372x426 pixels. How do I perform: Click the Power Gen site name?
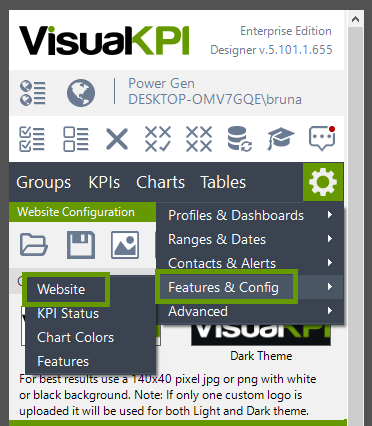click(x=161, y=83)
